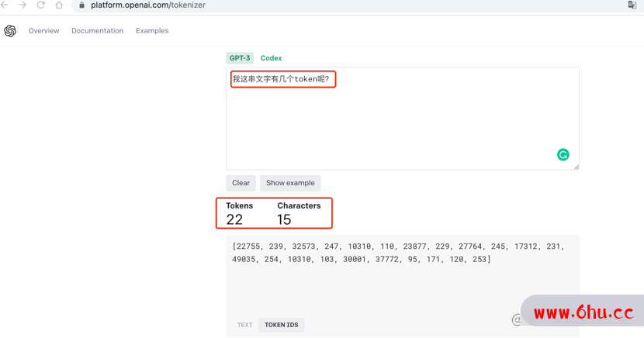Open the Grammarly icon in the text box
Viewport: 644px width, 338px height.
pyautogui.click(x=563, y=154)
